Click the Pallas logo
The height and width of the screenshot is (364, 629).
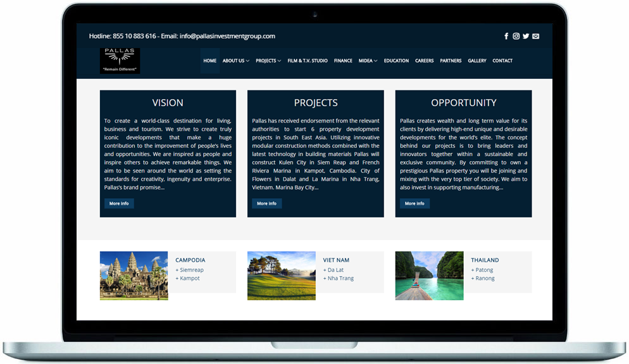(x=120, y=61)
